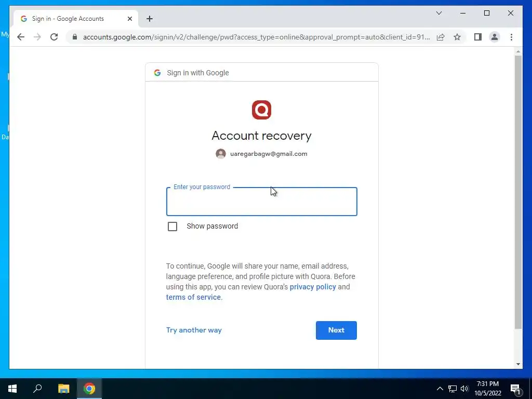The width and height of the screenshot is (532, 399).
Task: Open the tab search chevron
Action: (438, 13)
